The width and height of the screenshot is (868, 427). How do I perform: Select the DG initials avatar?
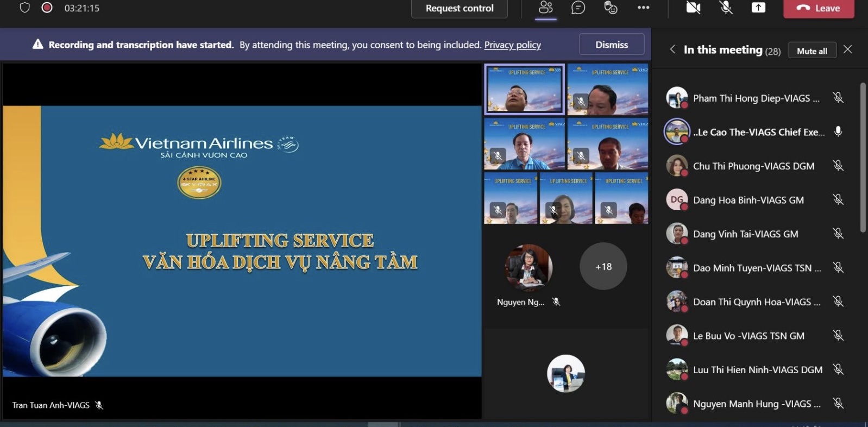tap(677, 199)
